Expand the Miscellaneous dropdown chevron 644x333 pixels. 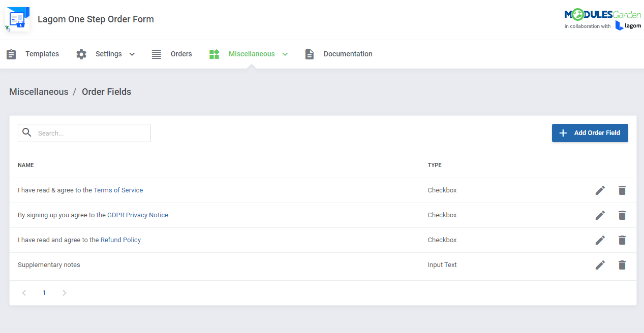click(x=285, y=54)
